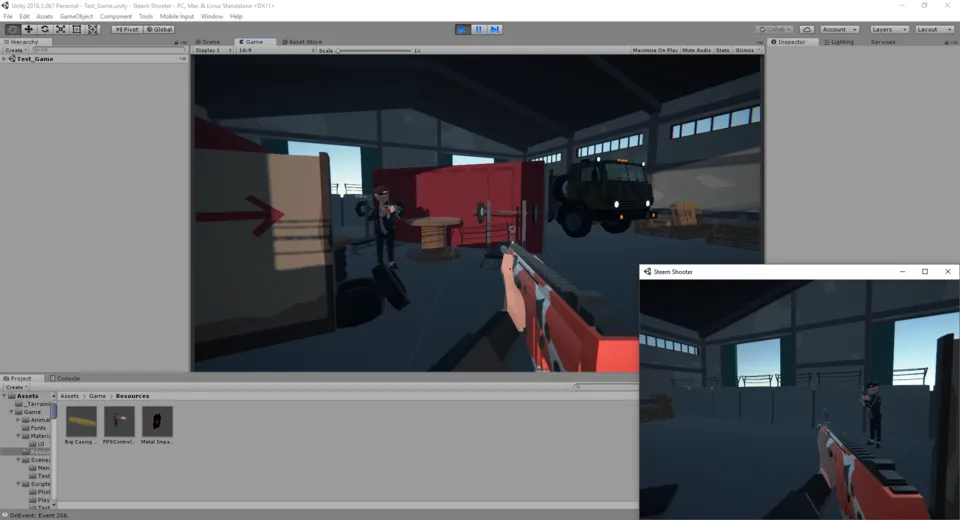
Task: Switch to the Console tab
Action: [65, 379]
